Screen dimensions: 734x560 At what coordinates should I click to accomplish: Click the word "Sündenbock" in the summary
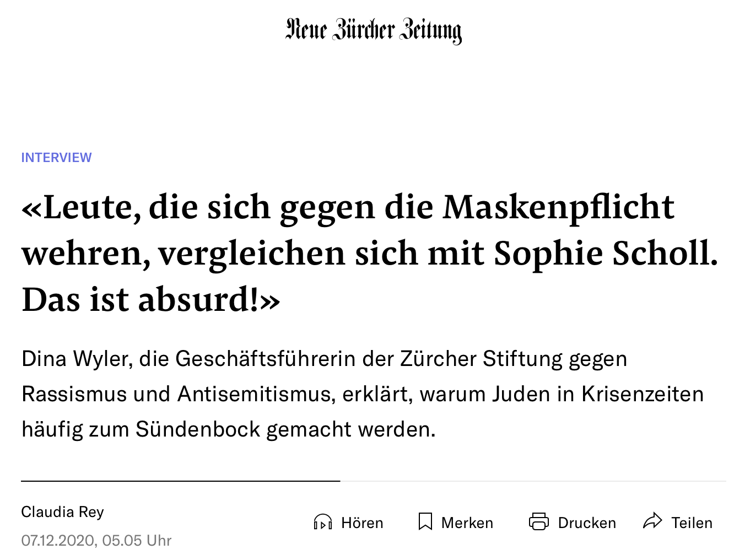[198, 429]
